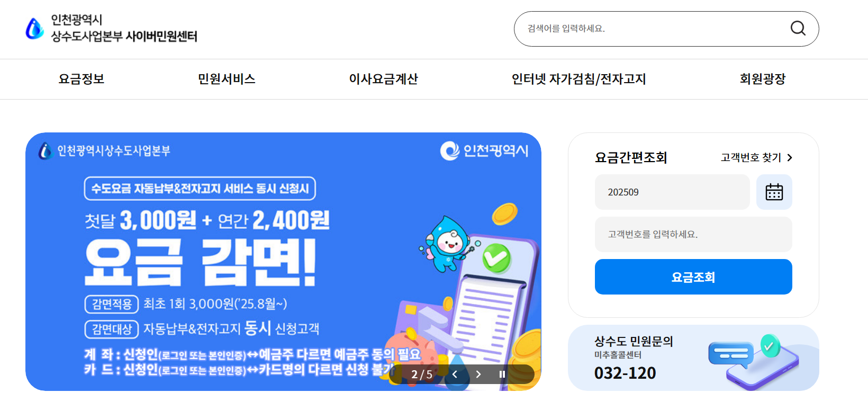Open the 회원광장 menu
Screen dimensions: 868x410
point(763,79)
